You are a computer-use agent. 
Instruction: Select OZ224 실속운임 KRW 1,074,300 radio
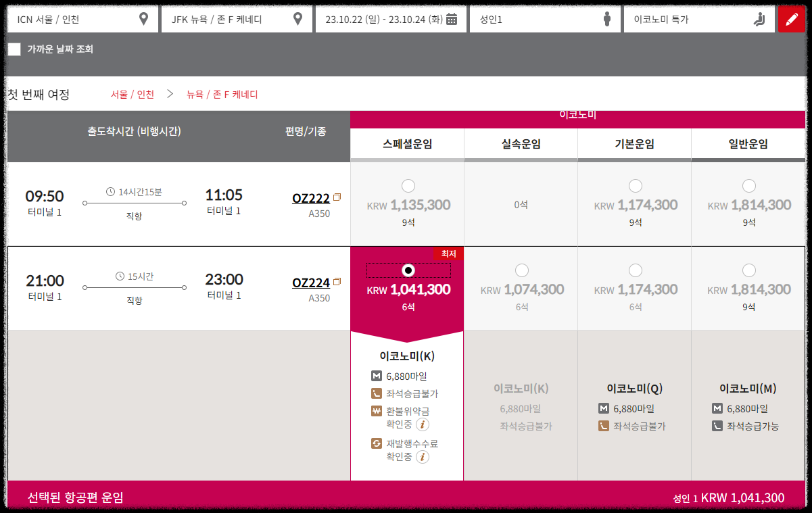[x=521, y=270]
